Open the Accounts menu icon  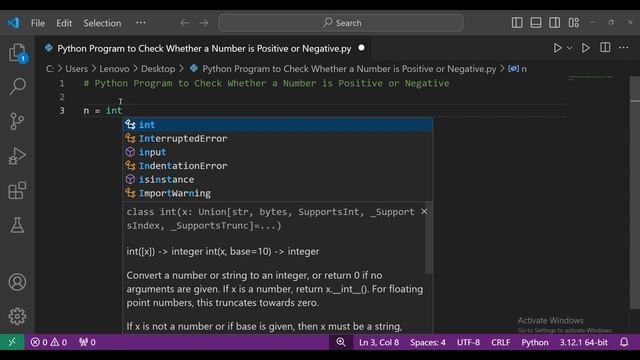pos(17,282)
